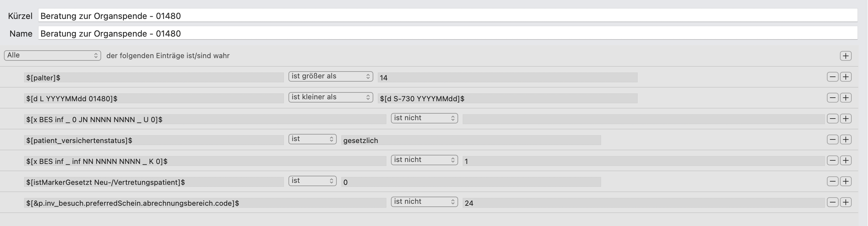This screenshot has height=226, width=868.
Task: Open the 'ist' dropdown for the istMarkerGesetzt rule
Action: pyautogui.click(x=312, y=181)
